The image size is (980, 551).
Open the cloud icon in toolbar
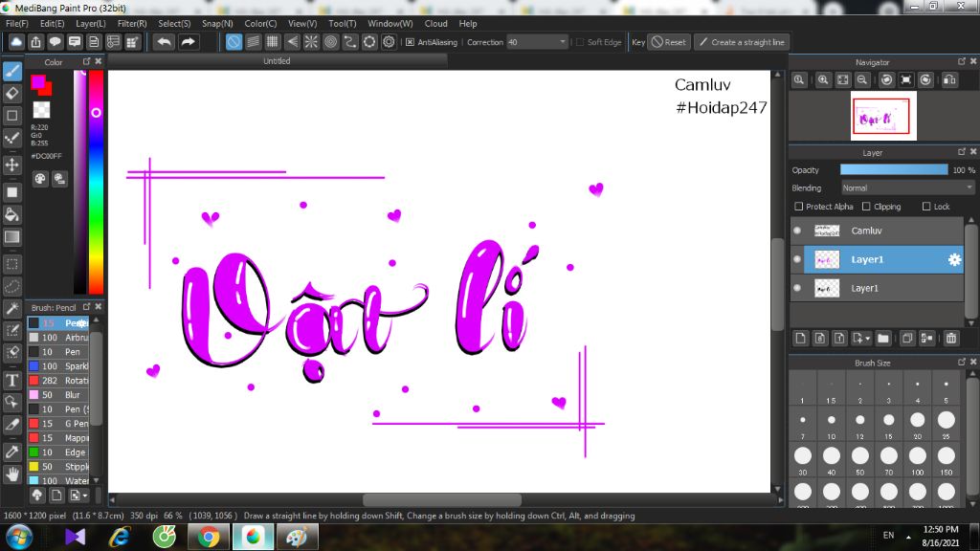click(x=16, y=42)
